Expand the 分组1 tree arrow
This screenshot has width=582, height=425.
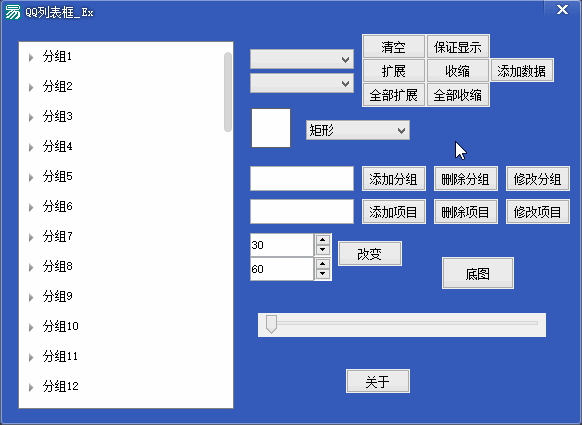click(x=31, y=58)
